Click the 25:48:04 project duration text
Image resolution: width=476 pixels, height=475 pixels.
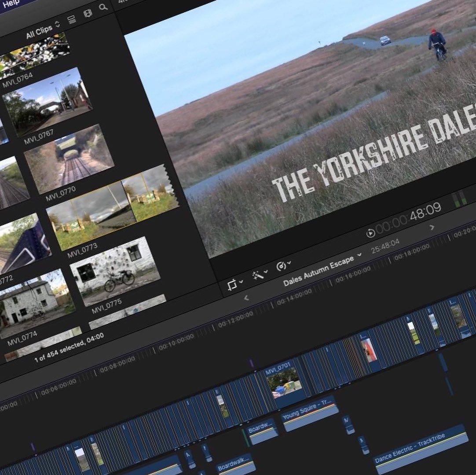click(385, 246)
